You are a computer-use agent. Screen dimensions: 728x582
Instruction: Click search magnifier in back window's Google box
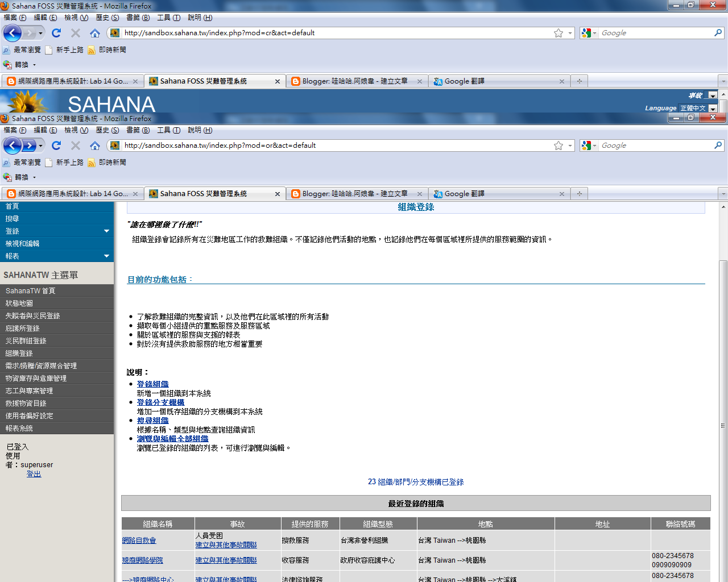coord(718,33)
